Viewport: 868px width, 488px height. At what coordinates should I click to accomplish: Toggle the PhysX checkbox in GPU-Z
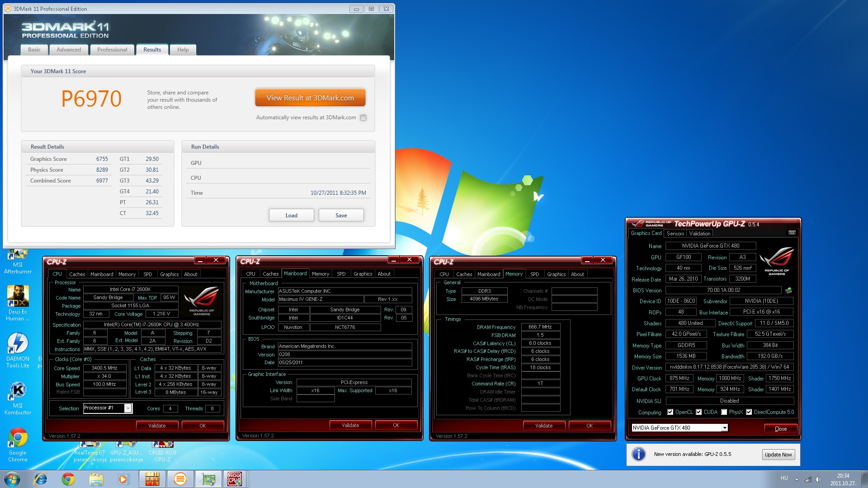[x=724, y=412]
